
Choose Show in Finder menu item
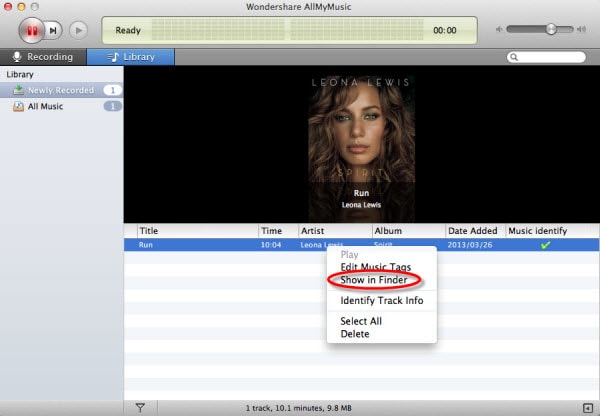click(382, 280)
